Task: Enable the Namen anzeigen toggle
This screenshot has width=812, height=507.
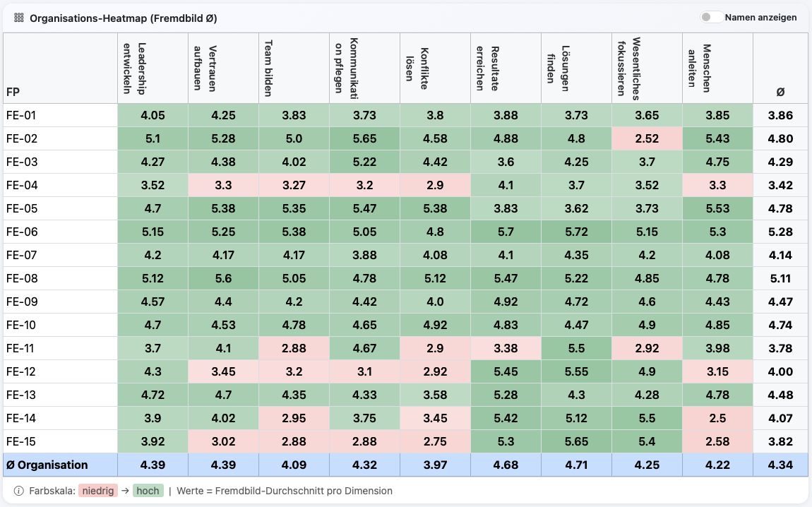Action: tap(711, 18)
